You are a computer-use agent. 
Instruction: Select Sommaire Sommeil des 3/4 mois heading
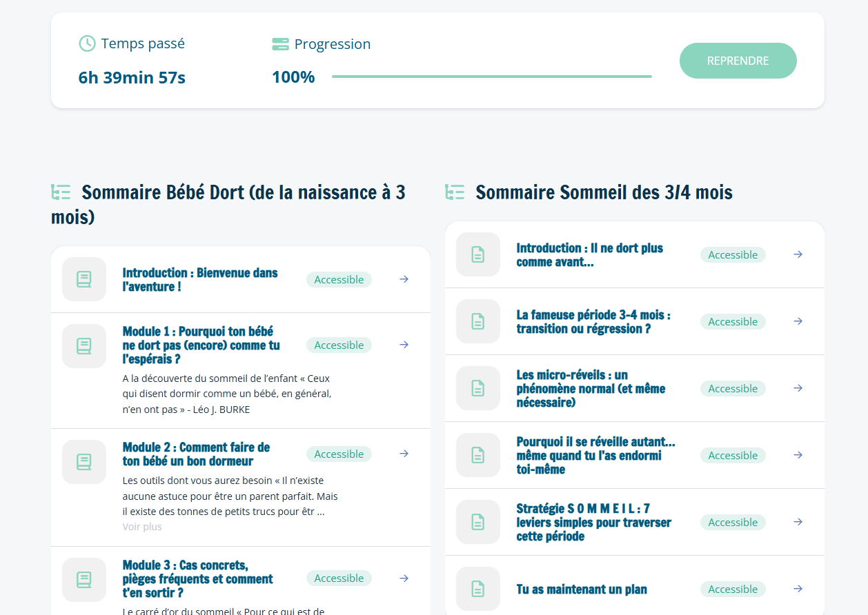(604, 192)
